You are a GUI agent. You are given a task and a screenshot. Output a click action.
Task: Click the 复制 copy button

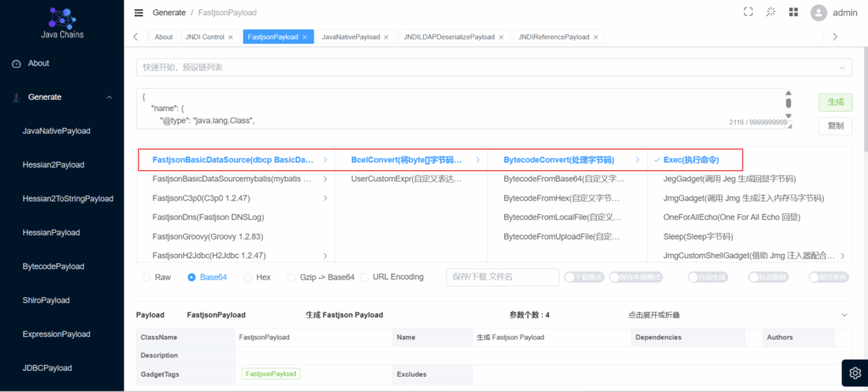coord(834,126)
